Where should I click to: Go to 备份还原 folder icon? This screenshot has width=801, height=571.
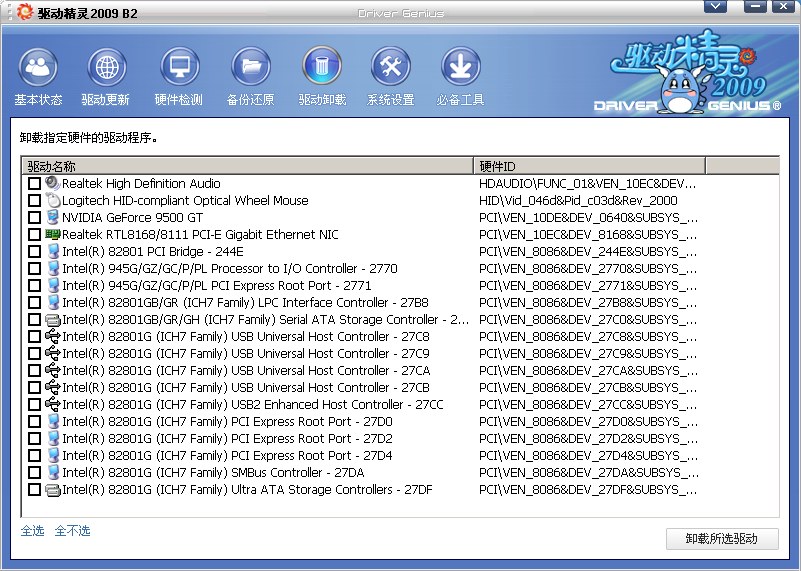pos(251,68)
